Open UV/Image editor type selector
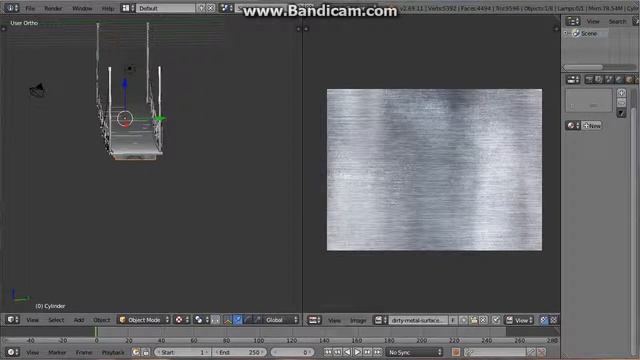The image size is (640, 360). 314,320
